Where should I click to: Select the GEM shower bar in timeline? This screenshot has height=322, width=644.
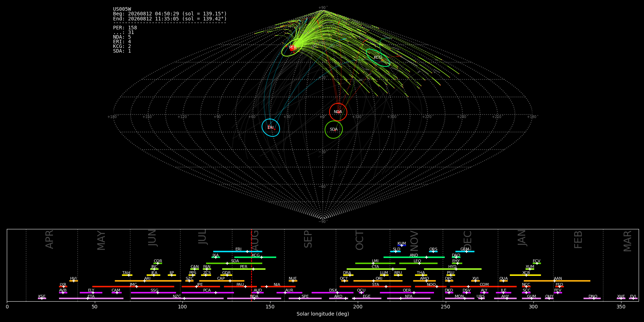465,252
